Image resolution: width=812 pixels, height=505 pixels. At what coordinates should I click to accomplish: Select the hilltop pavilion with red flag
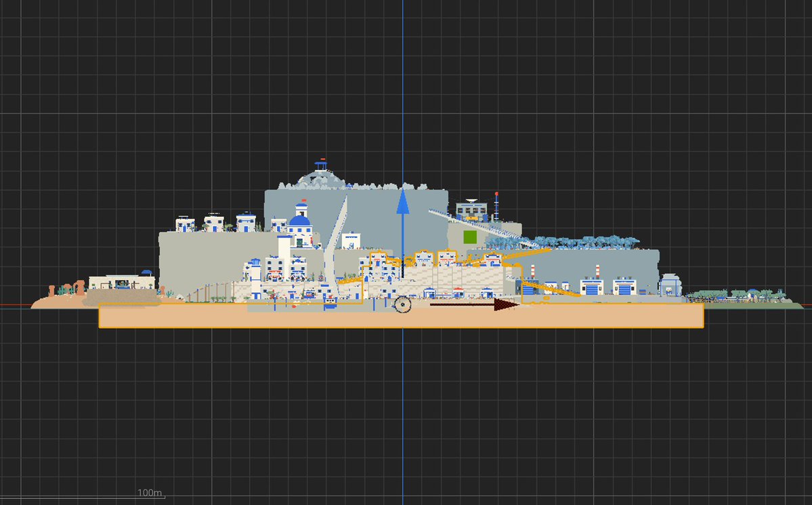[321, 165]
